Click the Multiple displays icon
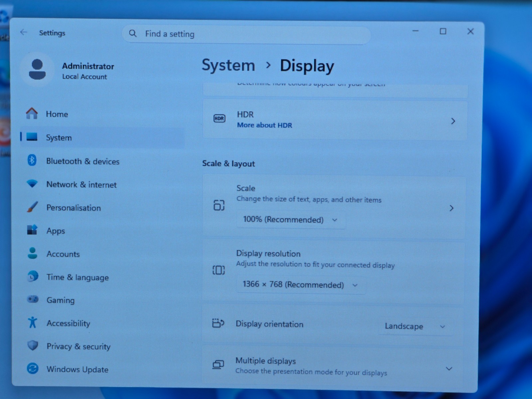Screen dimensions: 532x399 [x=218, y=365]
